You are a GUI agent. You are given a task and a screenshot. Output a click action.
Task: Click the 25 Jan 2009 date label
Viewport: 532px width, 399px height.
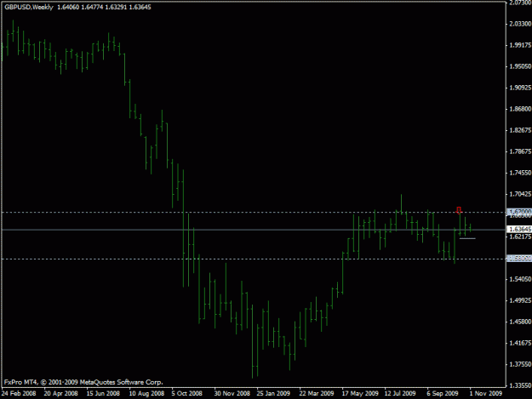(273, 394)
